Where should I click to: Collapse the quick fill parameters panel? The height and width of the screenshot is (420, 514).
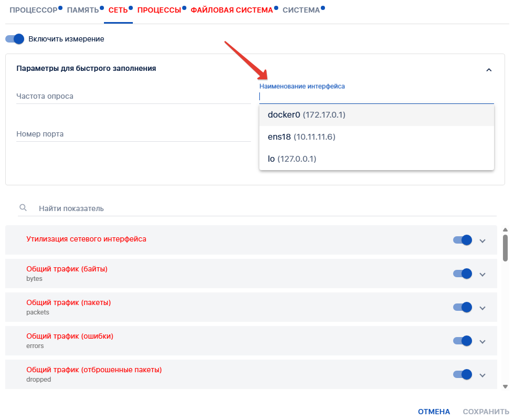point(489,70)
